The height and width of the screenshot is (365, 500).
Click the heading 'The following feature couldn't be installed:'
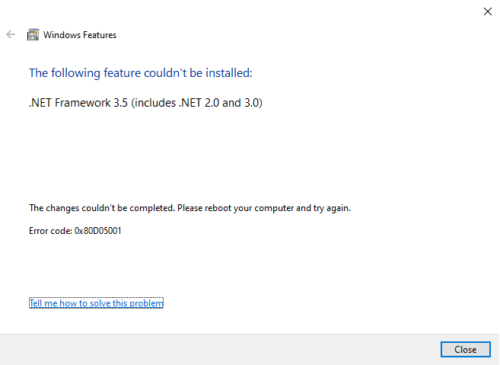click(141, 73)
